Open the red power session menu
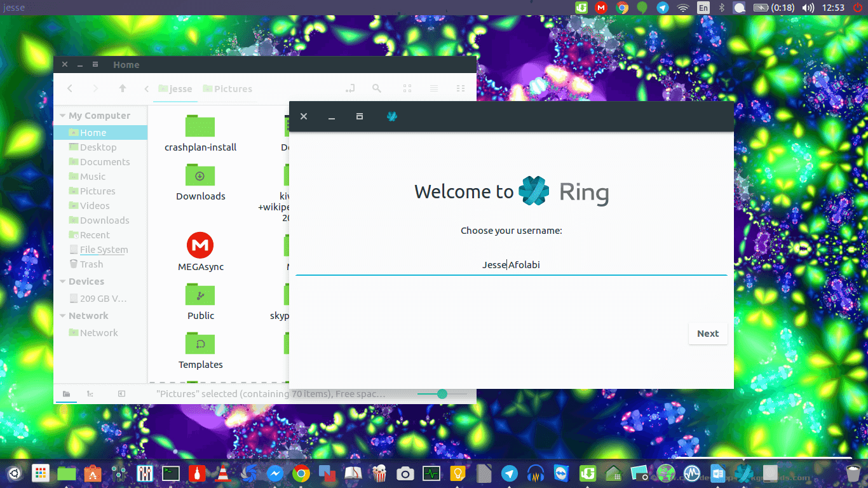The width and height of the screenshot is (868, 488). point(857,8)
